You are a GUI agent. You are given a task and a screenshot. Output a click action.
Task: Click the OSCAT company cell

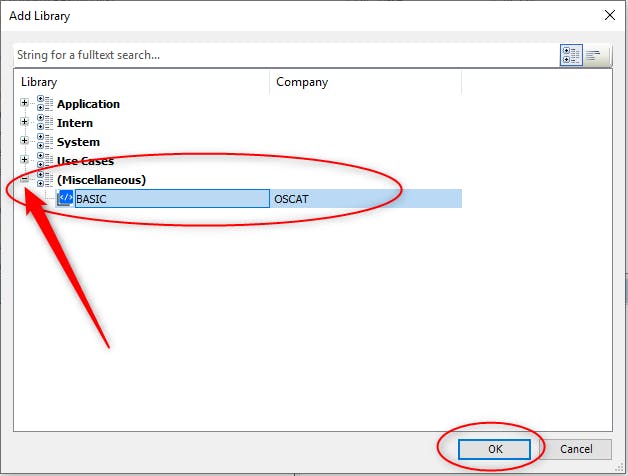(366, 199)
